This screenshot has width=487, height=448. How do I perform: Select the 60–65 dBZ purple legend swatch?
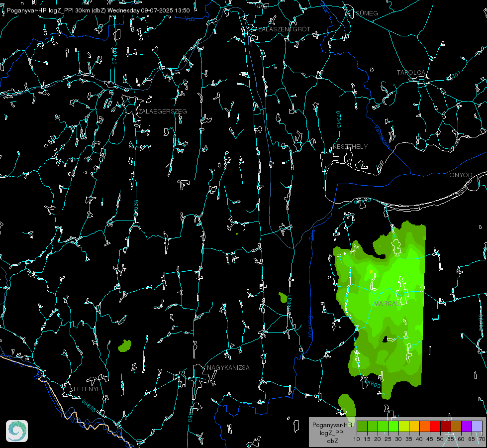coord(467,426)
